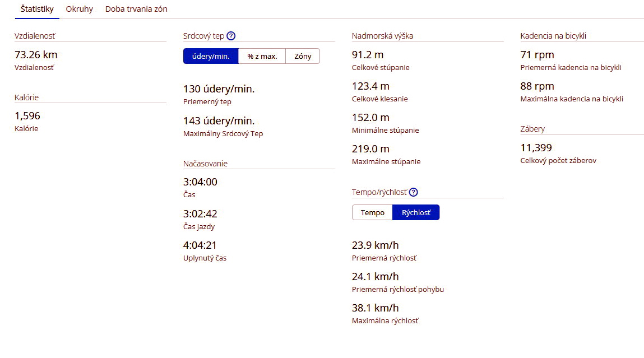This screenshot has width=644, height=358.
Task: Select the Zóny heart rate option
Action: click(303, 56)
